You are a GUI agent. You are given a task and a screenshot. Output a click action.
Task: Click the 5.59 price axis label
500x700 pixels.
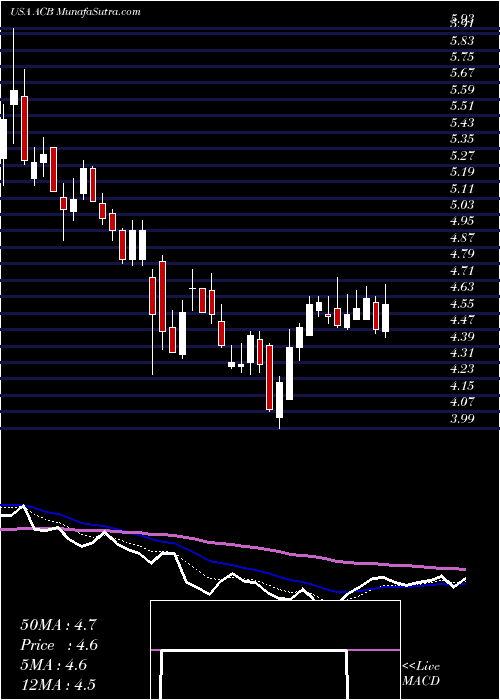[x=462, y=90]
